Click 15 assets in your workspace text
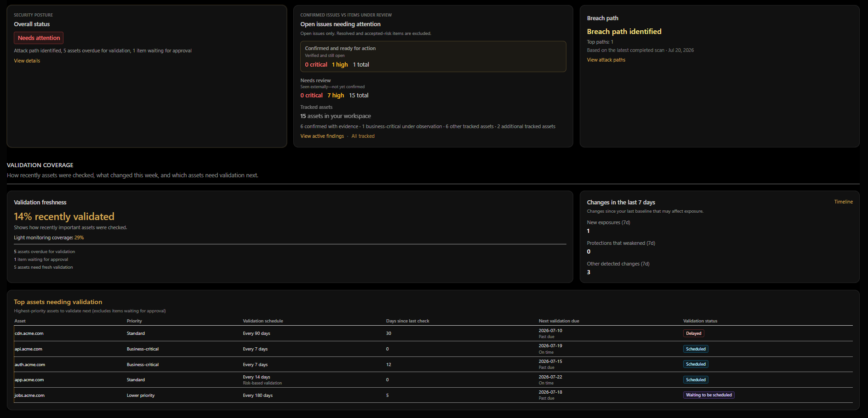Screen dimensions: 868x418 (x=336, y=116)
